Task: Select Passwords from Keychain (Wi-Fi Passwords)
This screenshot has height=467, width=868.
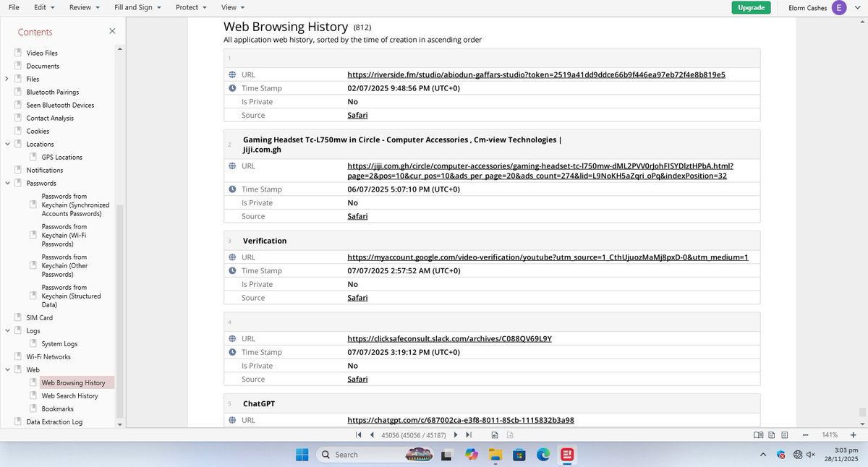Action: tap(64, 235)
